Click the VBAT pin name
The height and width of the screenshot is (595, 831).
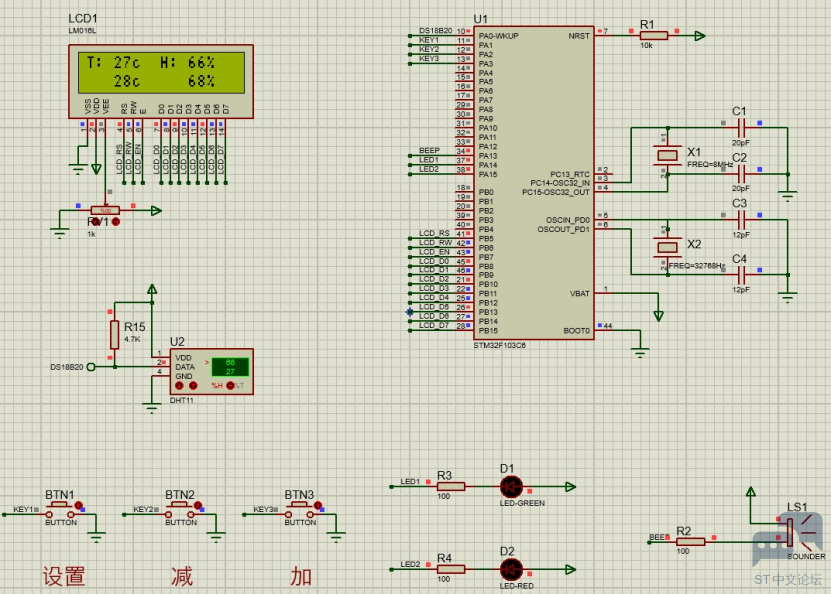tap(580, 294)
